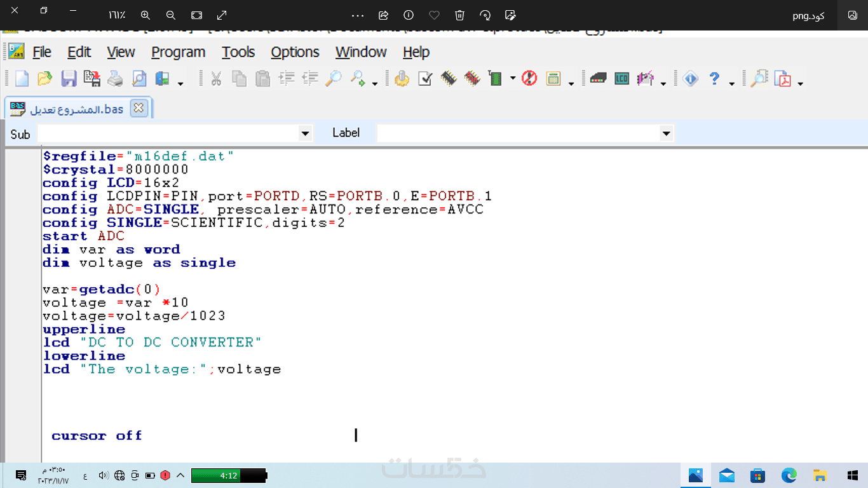Open the Program menu
The width and height of the screenshot is (868, 488).
pos(179,52)
